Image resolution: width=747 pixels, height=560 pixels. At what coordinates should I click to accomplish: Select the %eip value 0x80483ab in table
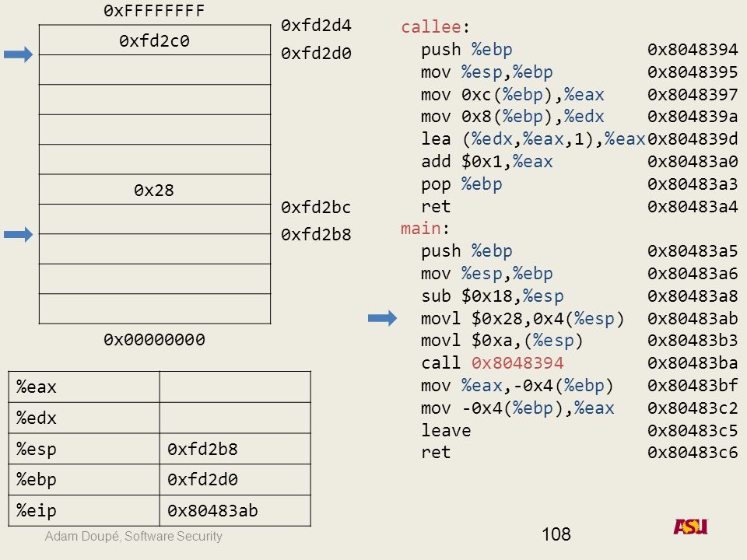[x=212, y=510]
